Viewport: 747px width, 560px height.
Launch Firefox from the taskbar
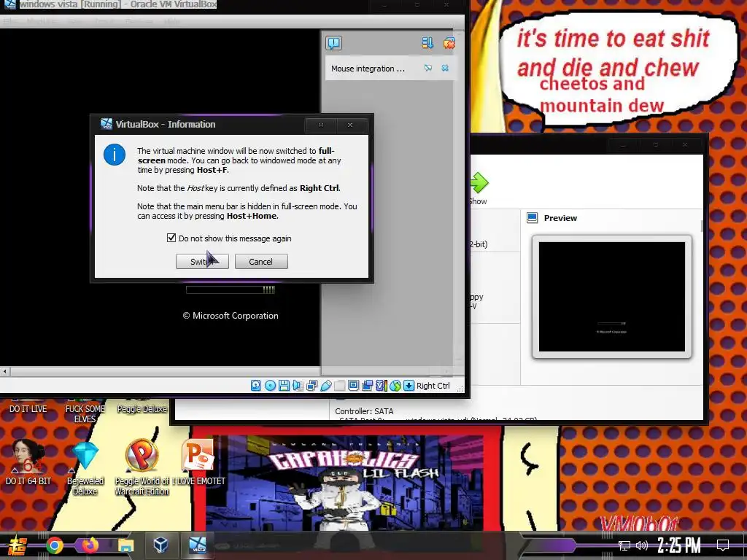coord(90,545)
